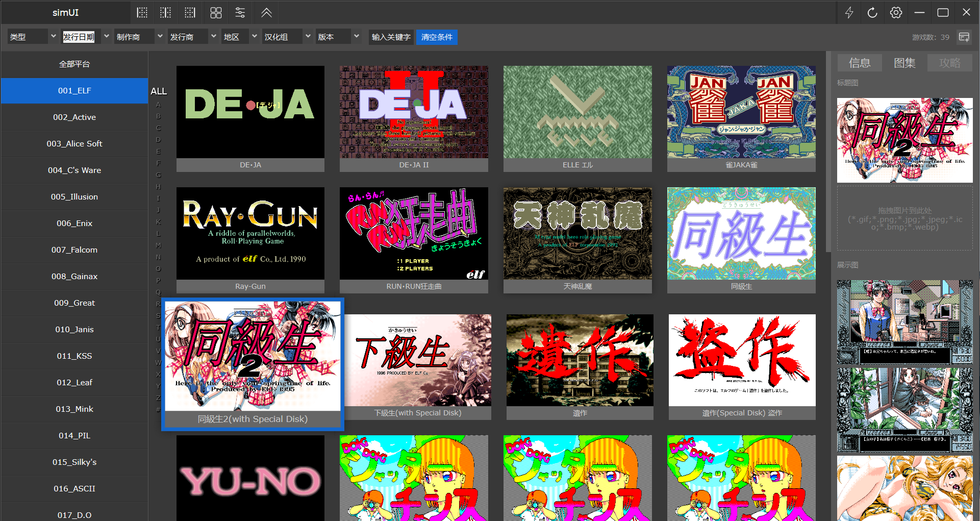
Task: Select the 012_Leaf platform
Action: [74, 383]
